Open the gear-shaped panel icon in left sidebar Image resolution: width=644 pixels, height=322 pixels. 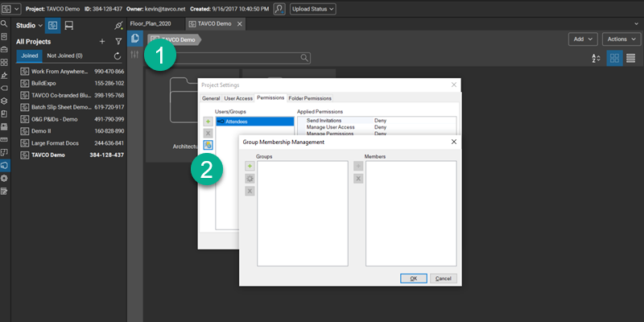tap(4, 178)
